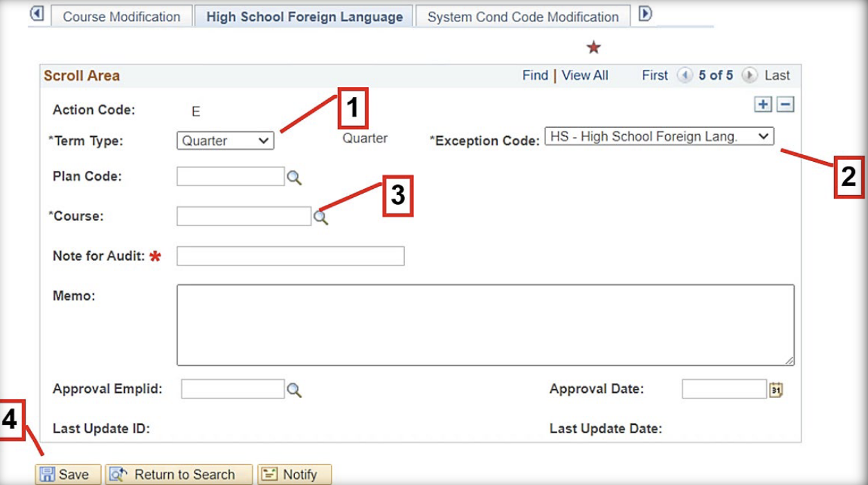Image resolution: width=868 pixels, height=485 pixels.
Task: Open the Exception Code dropdown
Action: [659, 136]
